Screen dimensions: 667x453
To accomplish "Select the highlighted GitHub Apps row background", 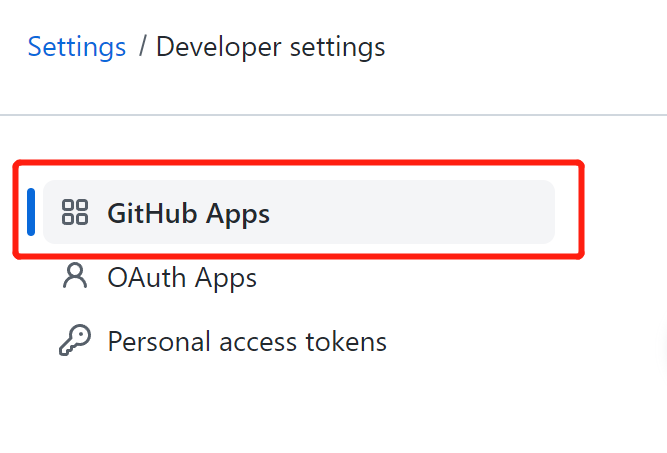I will [x=420, y=212].
